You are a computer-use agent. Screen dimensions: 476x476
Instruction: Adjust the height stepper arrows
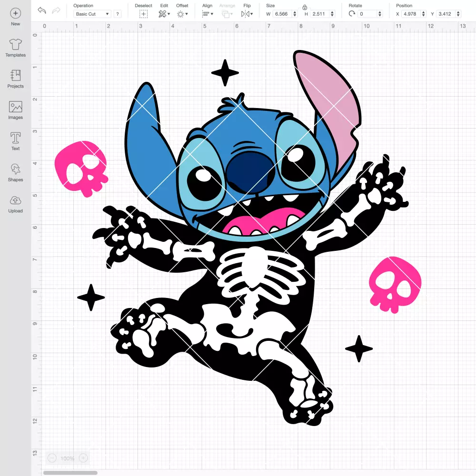(332, 14)
